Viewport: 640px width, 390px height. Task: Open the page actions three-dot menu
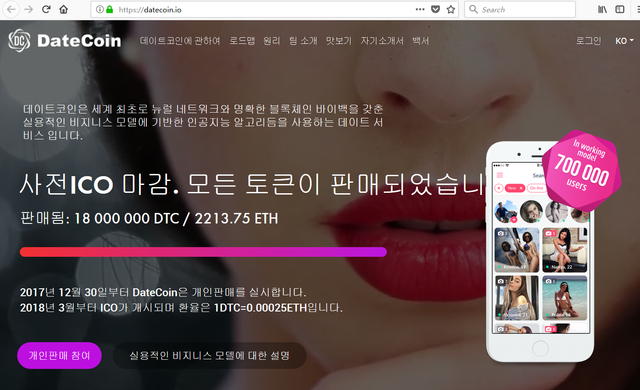[x=420, y=9]
